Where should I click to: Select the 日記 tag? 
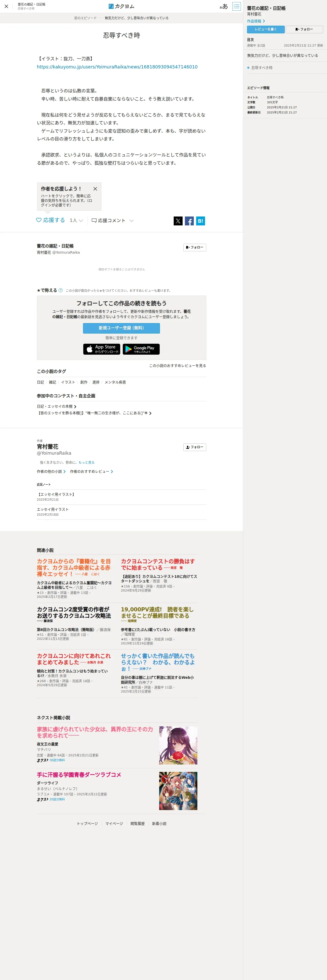(x=40, y=382)
